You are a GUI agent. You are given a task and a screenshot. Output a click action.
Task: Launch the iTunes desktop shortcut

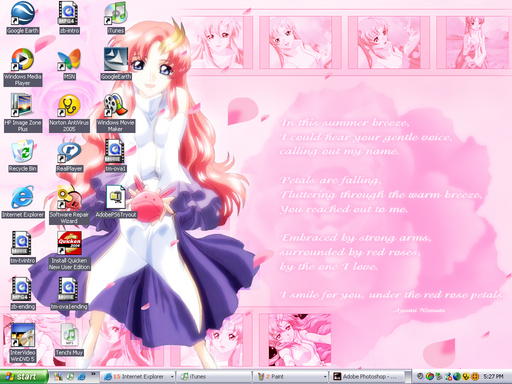click(x=115, y=17)
